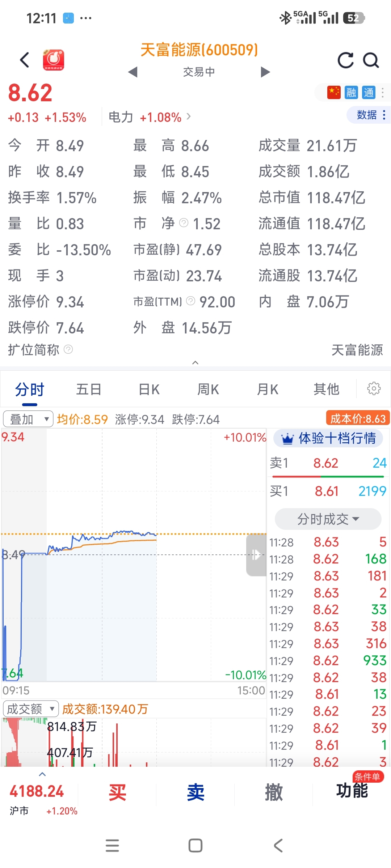
Task: Open Android recent apps menu icon
Action: tap(112, 846)
